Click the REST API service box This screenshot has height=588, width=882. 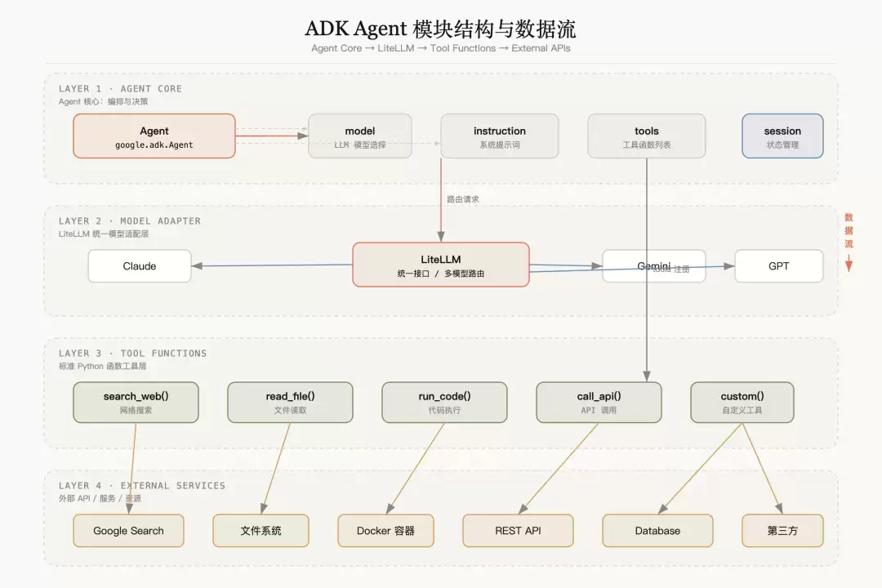[518, 531]
